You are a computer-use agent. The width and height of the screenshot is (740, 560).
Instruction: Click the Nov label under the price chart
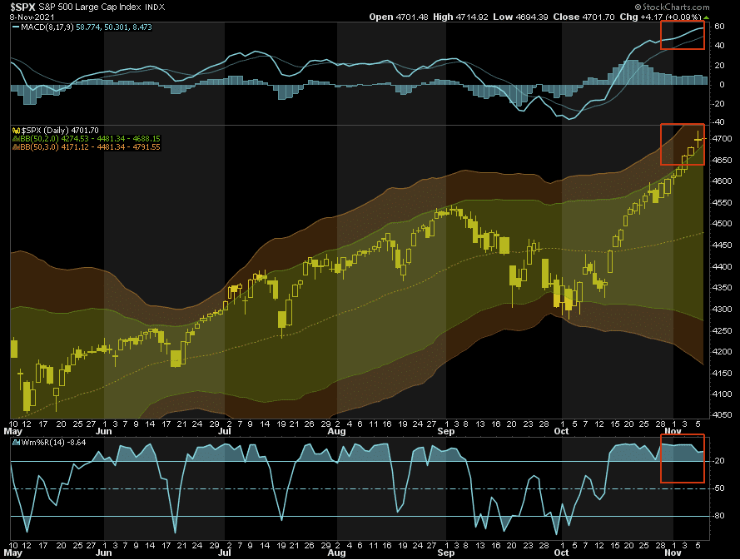click(x=673, y=431)
